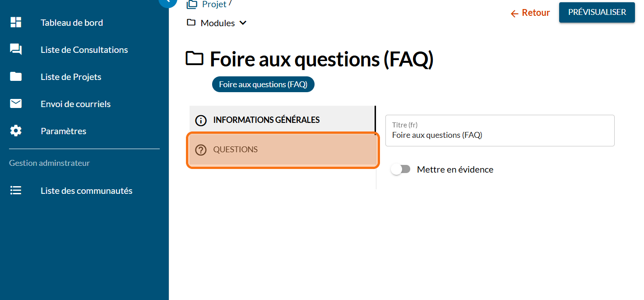Click the question mark icon beside Questions
This screenshot has height=300, width=644.
point(200,150)
